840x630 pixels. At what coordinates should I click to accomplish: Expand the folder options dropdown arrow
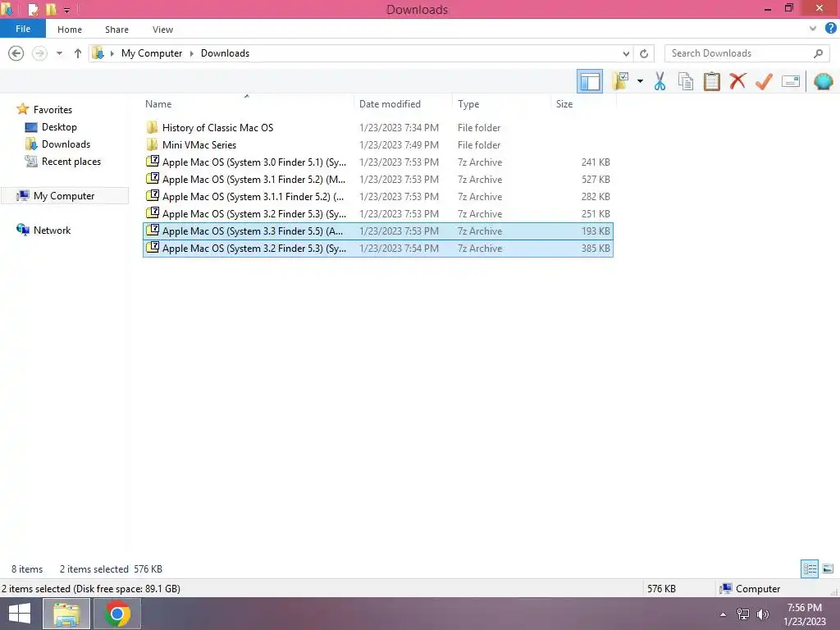click(640, 81)
